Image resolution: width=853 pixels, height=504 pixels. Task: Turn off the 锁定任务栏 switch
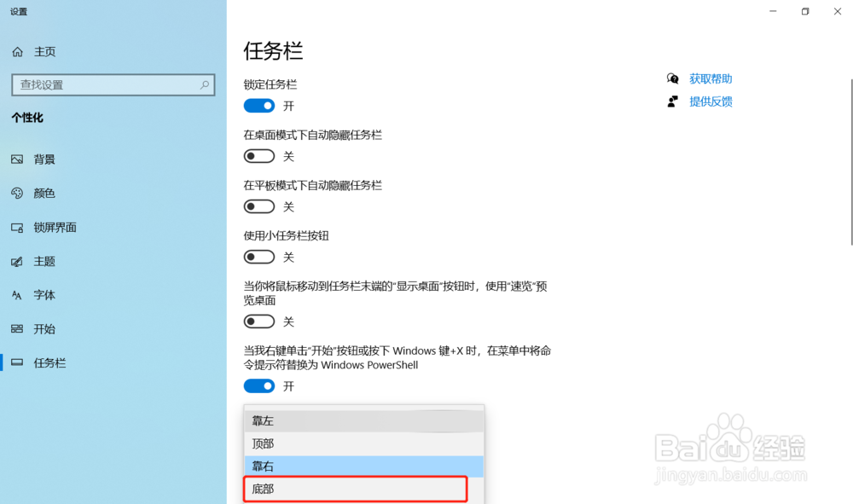coord(259,106)
